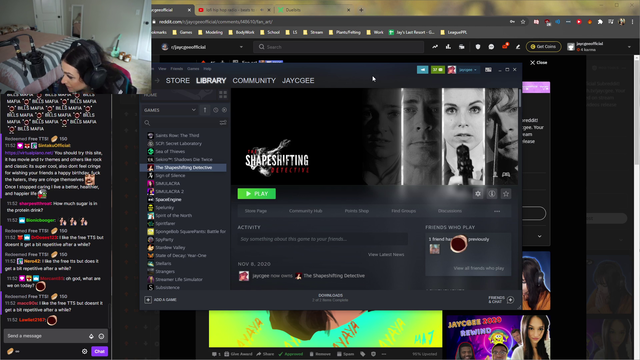Click the activity status text box

322,239
